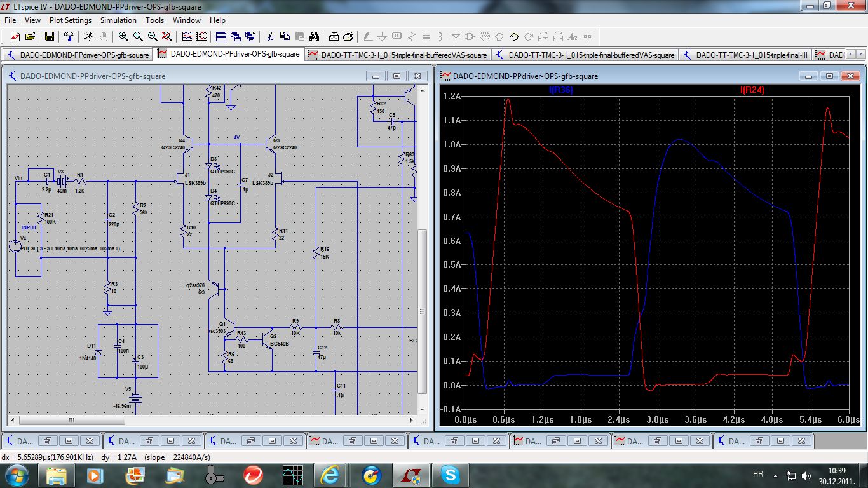Click the New Schematic toolbar icon
This screenshot has height=488, width=868.
coord(15,37)
